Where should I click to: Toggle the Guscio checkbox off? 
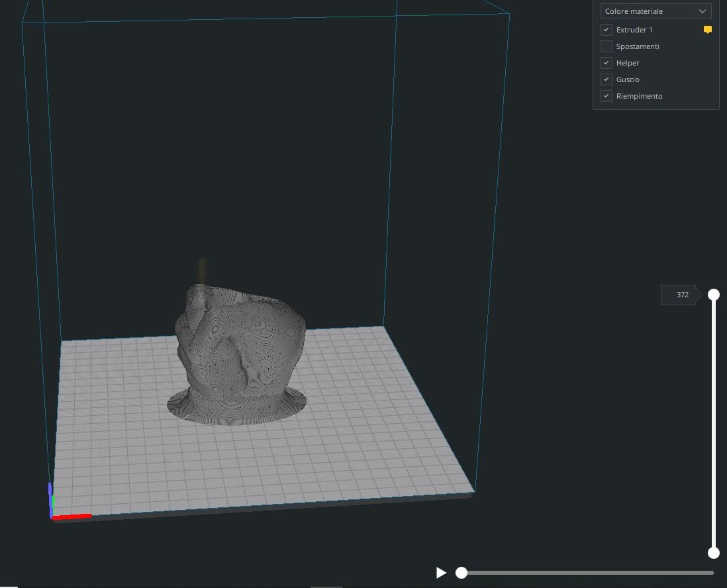pyautogui.click(x=606, y=79)
